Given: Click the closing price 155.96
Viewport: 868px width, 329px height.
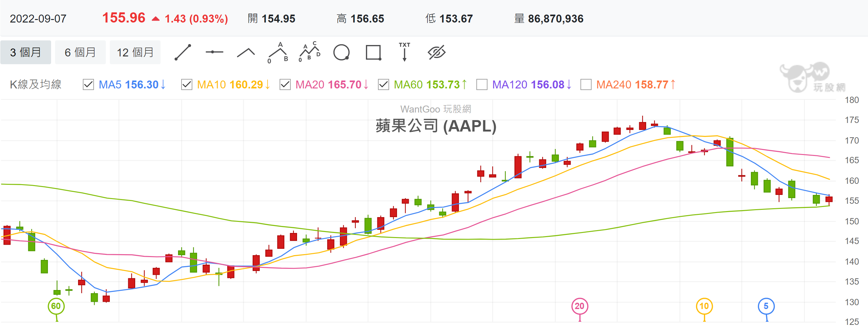Looking at the screenshot, I should point(124,18).
